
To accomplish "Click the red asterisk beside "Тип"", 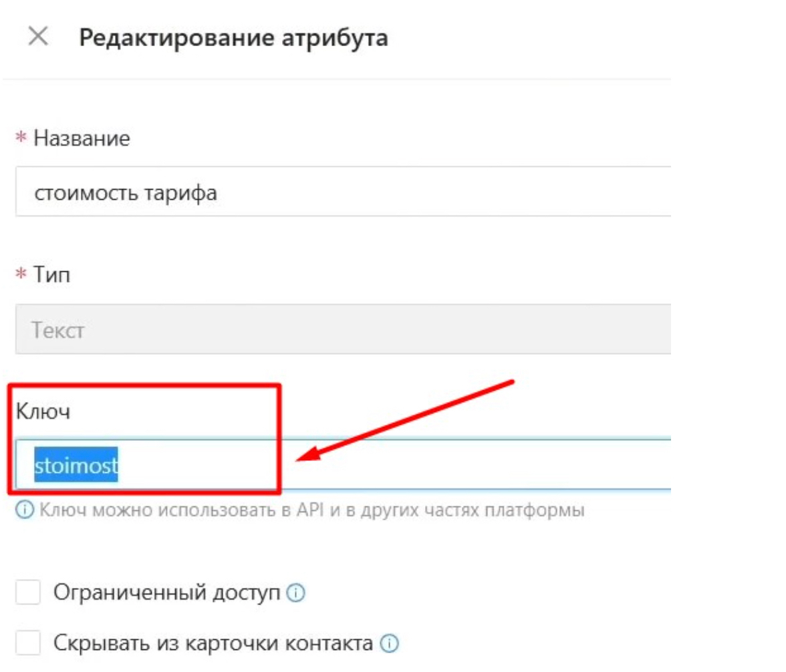I will tap(21, 275).
